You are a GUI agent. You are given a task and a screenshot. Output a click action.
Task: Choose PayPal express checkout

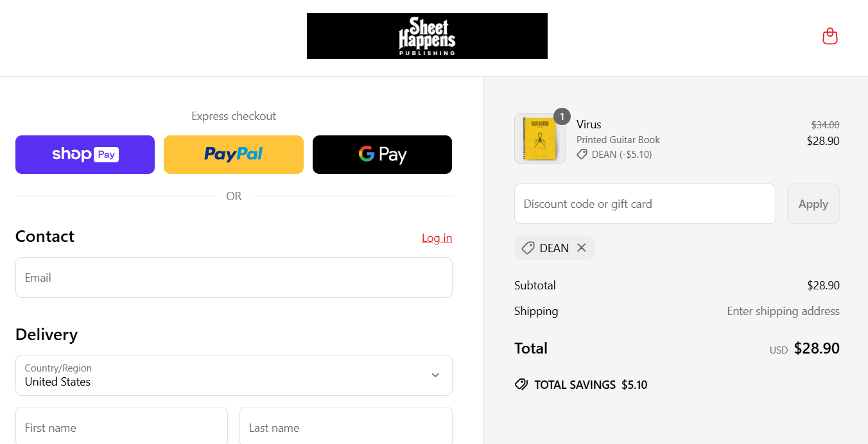pos(234,155)
